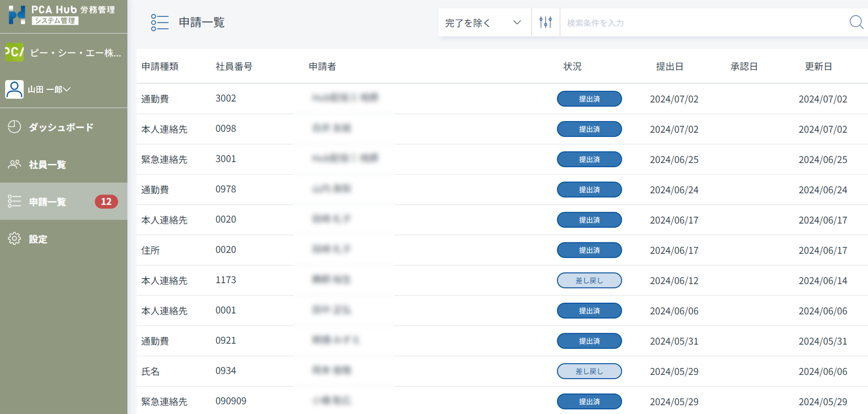This screenshot has height=414, width=868.
Task: Select 緊急連絡先 cell in row 090909
Action: (164, 402)
